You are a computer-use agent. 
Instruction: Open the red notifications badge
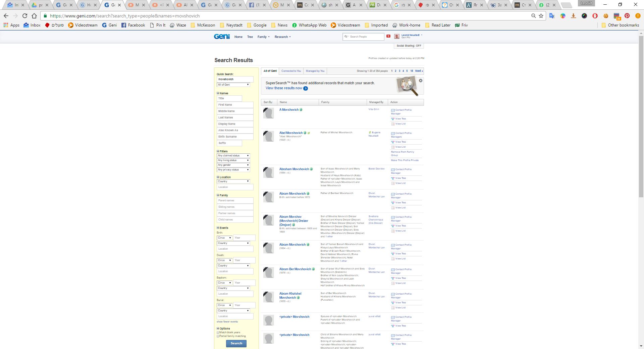coord(388,36)
